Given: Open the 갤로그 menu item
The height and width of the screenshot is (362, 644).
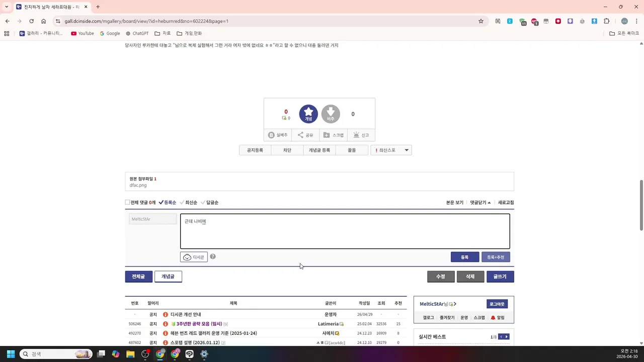Looking at the screenshot, I should [428, 318].
